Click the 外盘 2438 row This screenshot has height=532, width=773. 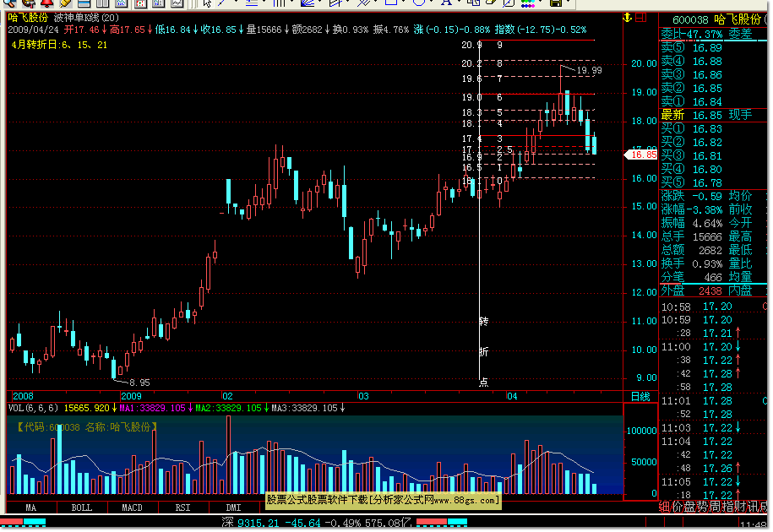pyautogui.click(x=691, y=291)
